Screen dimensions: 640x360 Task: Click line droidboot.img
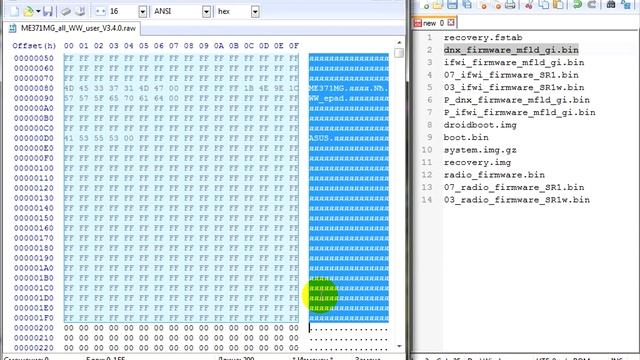[480, 125]
